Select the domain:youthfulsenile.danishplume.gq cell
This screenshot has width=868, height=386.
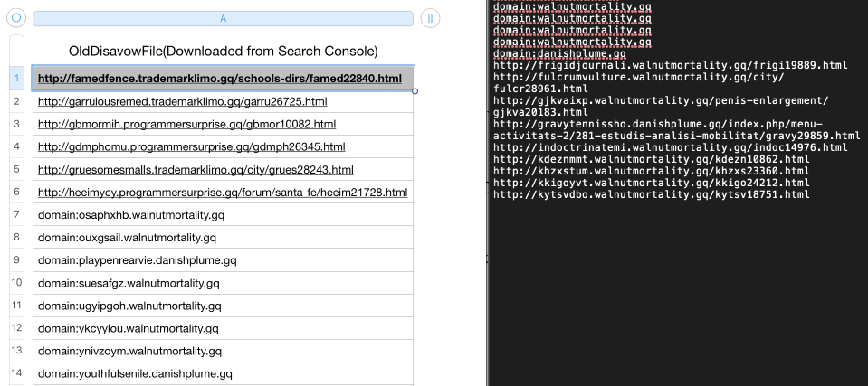pos(135,373)
